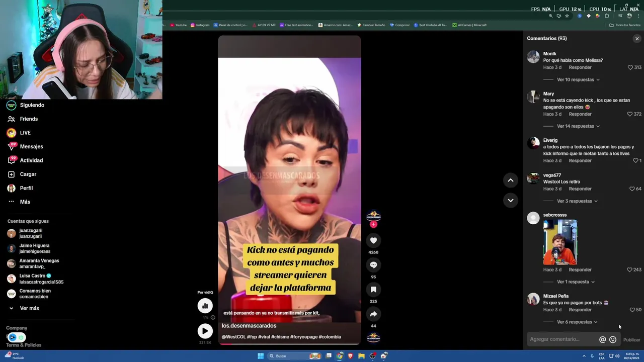
Task: Open comments via the speech bubble icon
Action: (373, 265)
